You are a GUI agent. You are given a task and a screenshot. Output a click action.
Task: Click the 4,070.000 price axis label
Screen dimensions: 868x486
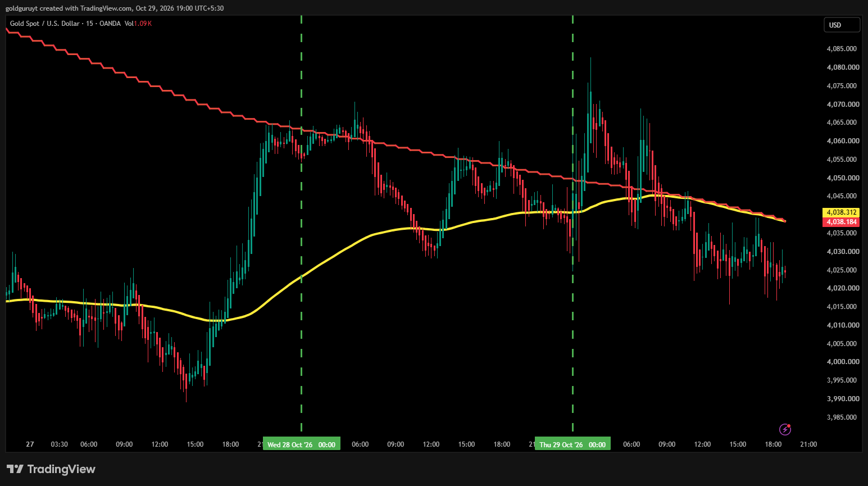843,105
